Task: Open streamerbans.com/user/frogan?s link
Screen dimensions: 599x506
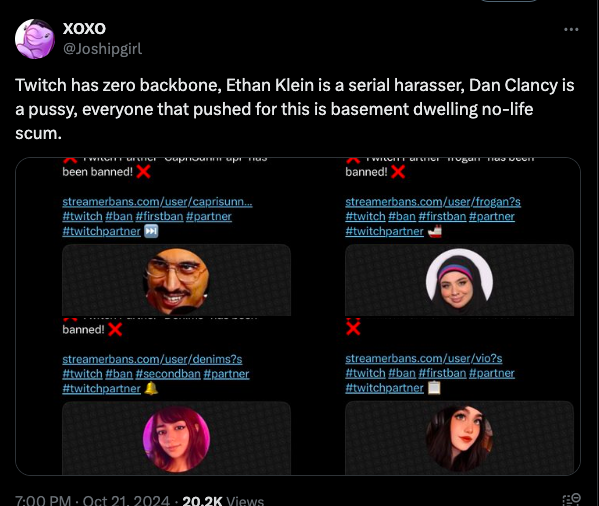Action: point(433,201)
